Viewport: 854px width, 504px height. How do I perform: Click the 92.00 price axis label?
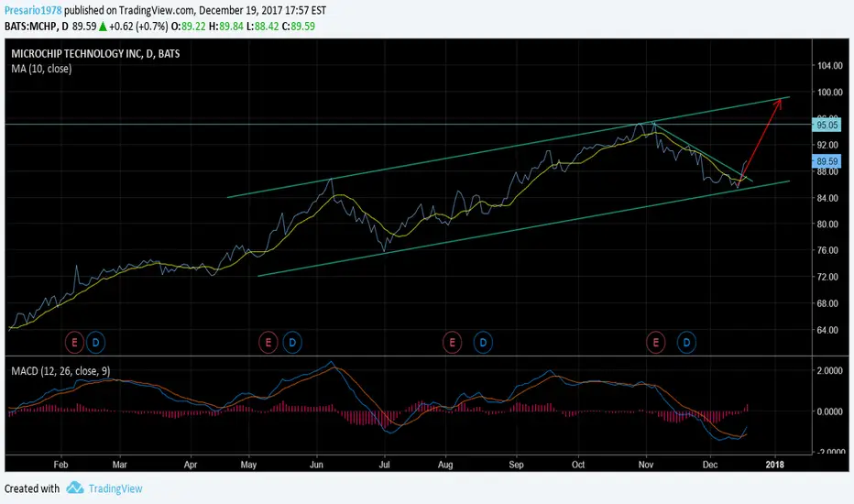coord(827,145)
